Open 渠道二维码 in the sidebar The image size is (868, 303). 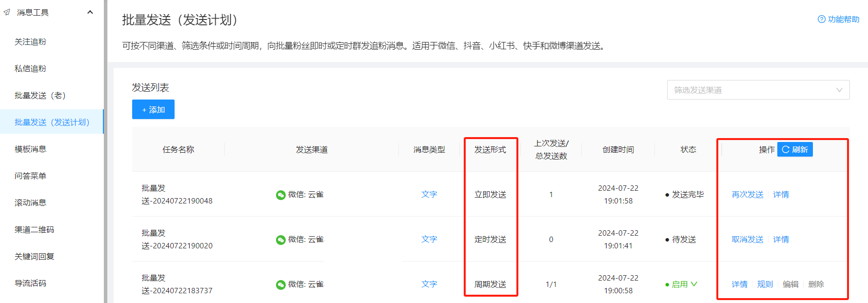(x=34, y=230)
